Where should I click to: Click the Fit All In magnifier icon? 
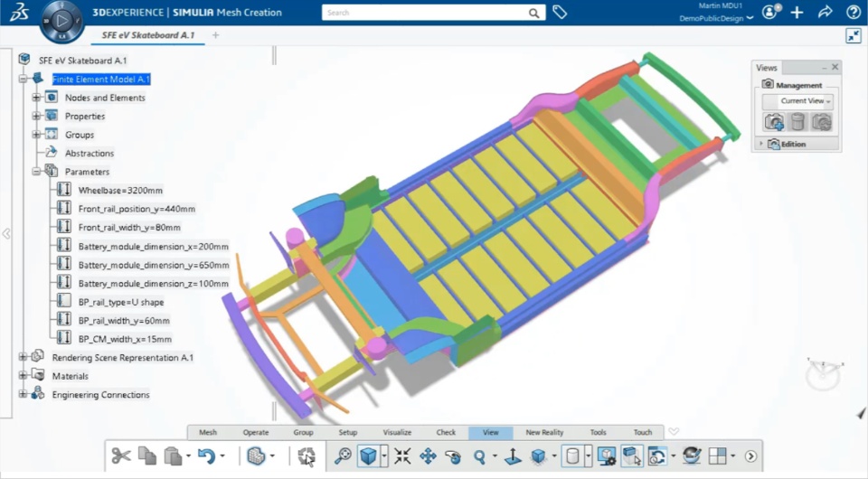343,456
